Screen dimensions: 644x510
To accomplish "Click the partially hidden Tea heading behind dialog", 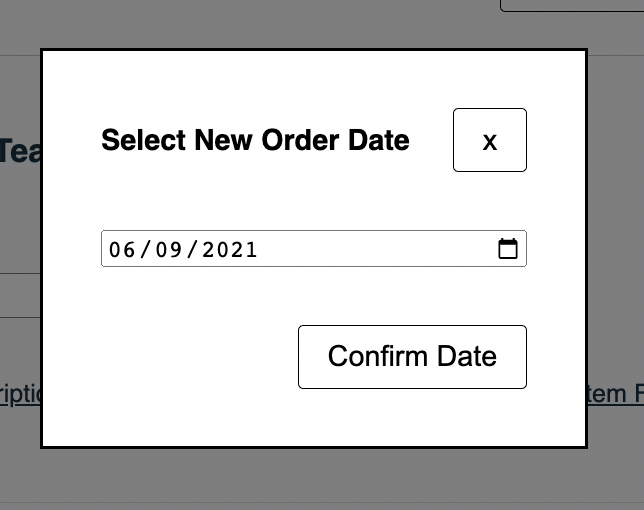I will click(20, 151).
